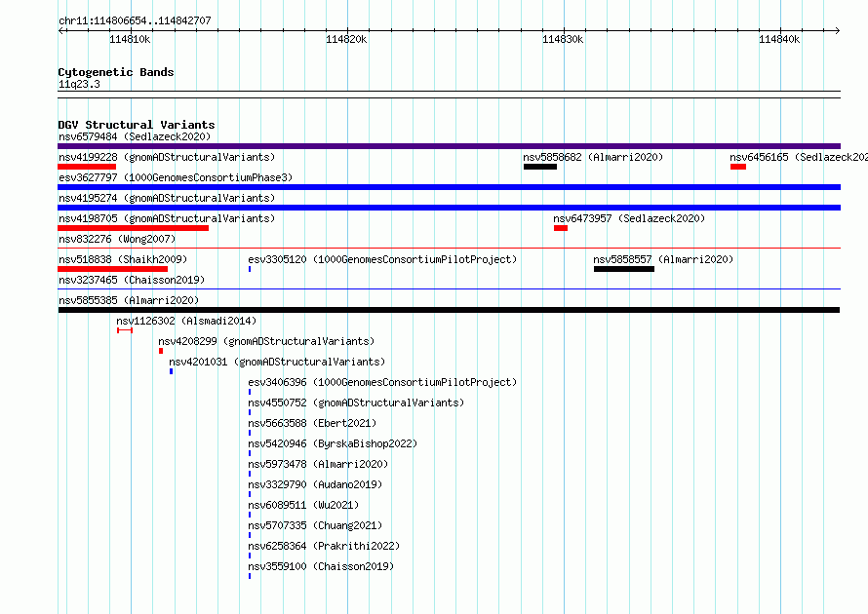Screen dimensions: 868x614
Task: Open nsv4199228 gnomAD variant label
Action: click(167, 157)
